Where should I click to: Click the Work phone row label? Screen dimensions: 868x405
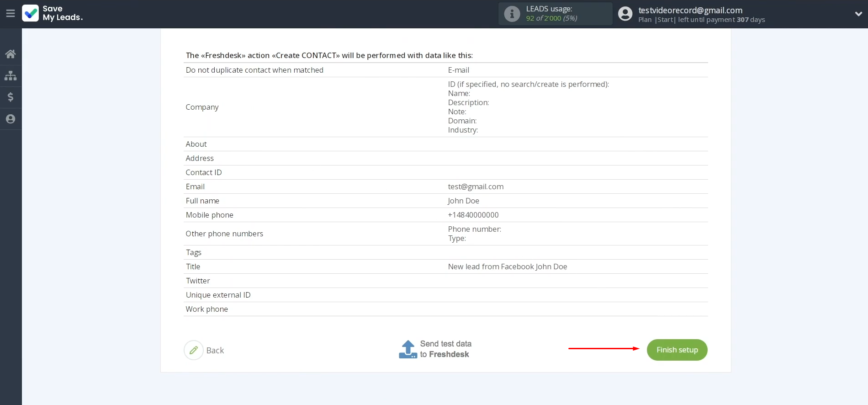(206, 309)
